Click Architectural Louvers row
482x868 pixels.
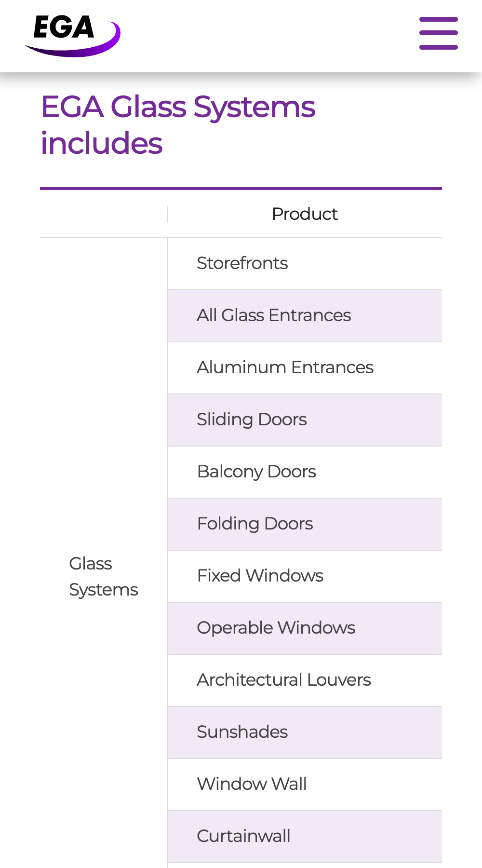pos(305,680)
